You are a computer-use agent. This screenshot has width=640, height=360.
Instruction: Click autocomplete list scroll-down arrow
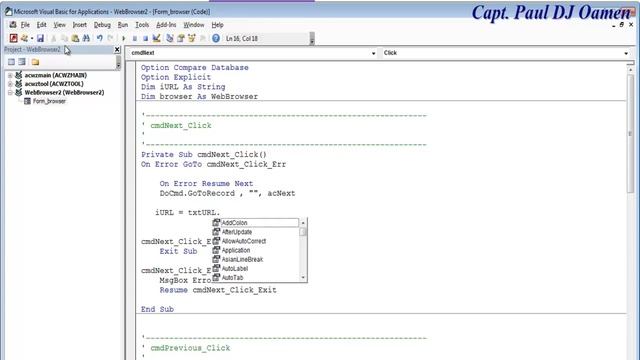pos(303,278)
